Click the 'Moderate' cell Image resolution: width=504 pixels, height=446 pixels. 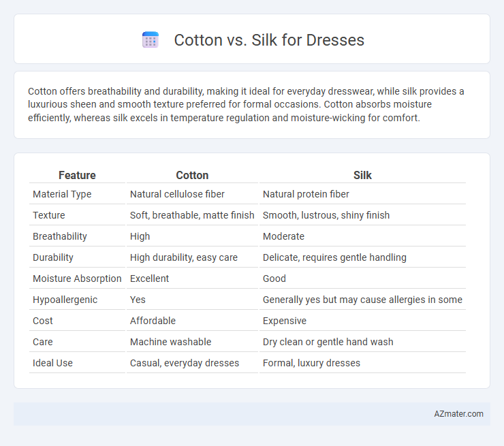point(283,236)
